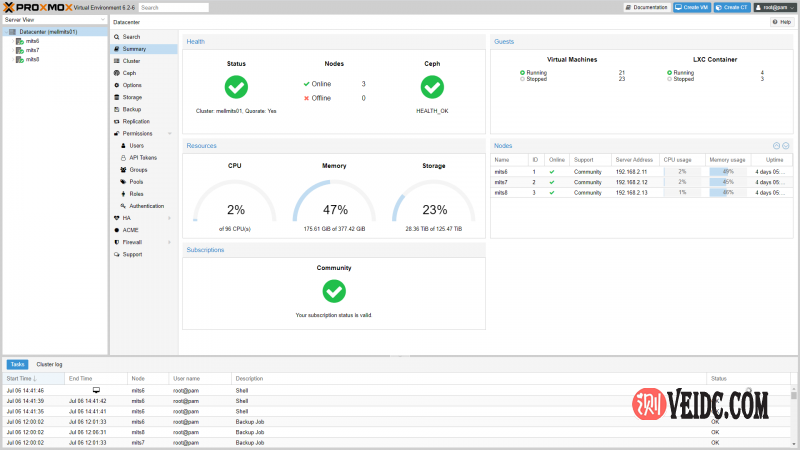Collapse the Nodes panel with up arrow
This screenshot has width=800, height=450.
(x=777, y=146)
